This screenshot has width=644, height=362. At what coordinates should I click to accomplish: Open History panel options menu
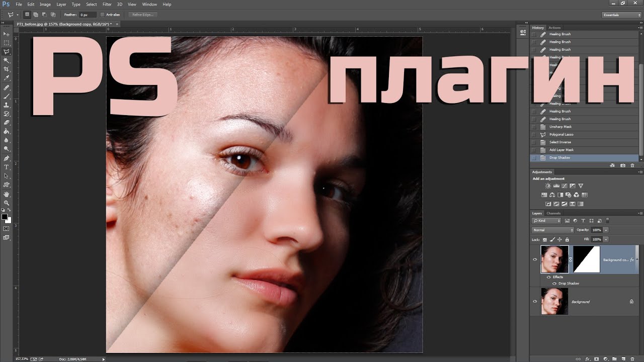640,28
